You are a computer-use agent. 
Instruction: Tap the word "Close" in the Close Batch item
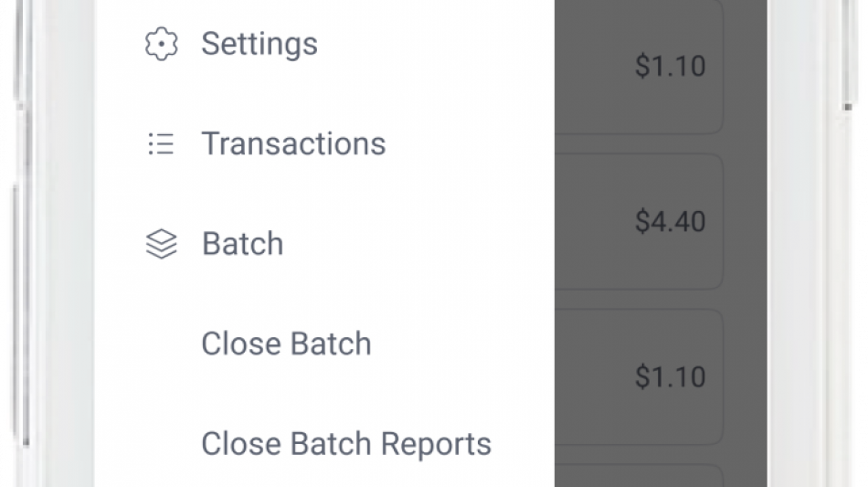[240, 344]
